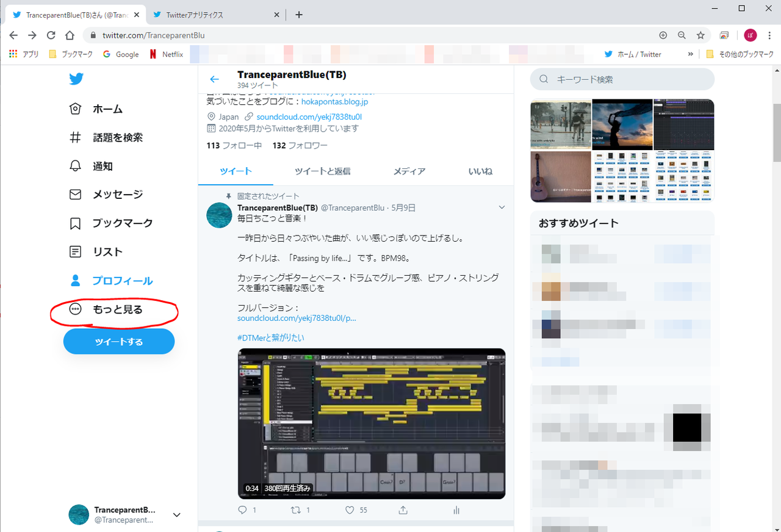Click the circled plus icon in address bar
Screen dimensions: 781x532
click(x=663, y=35)
